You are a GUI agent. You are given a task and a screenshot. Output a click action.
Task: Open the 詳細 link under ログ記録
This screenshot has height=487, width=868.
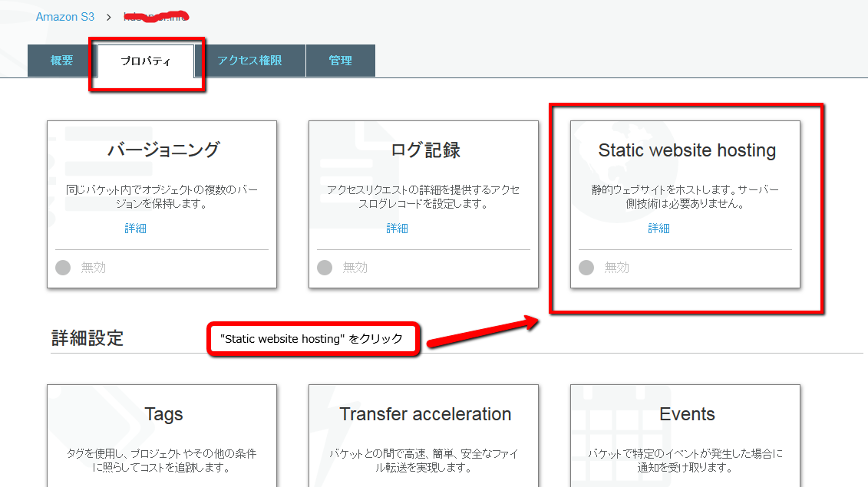click(397, 229)
